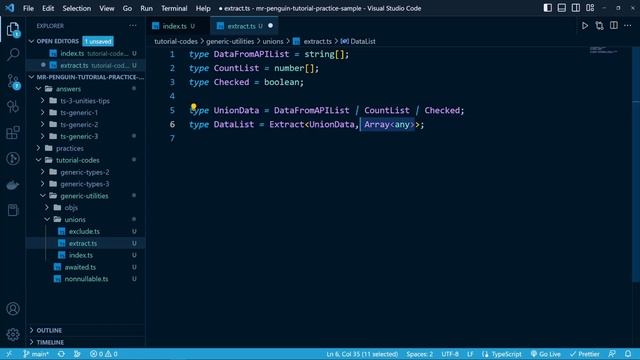Collapse the generic-utilities folder
This screenshot has height=360, width=640.
[x=84, y=196]
